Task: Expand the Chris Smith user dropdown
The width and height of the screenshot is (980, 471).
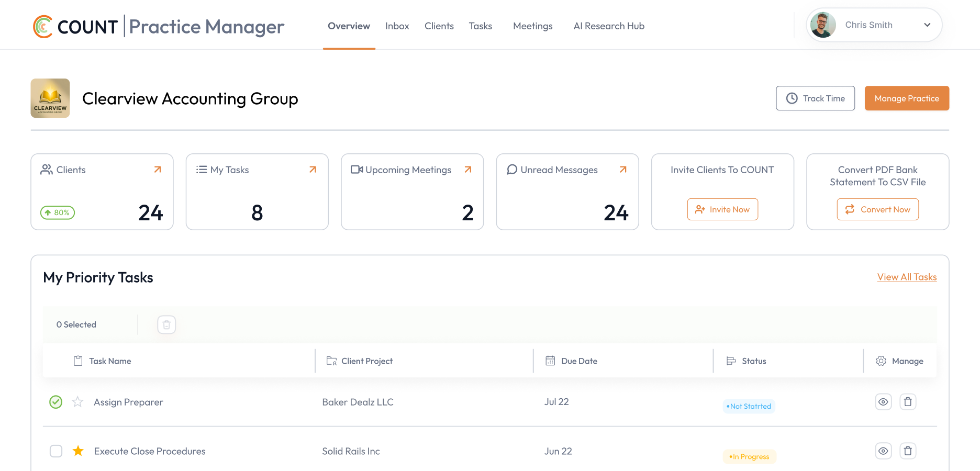Action: click(x=927, y=25)
